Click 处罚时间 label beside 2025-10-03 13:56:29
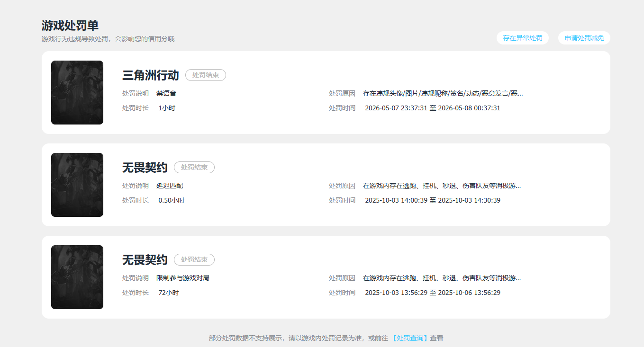 (x=342, y=293)
